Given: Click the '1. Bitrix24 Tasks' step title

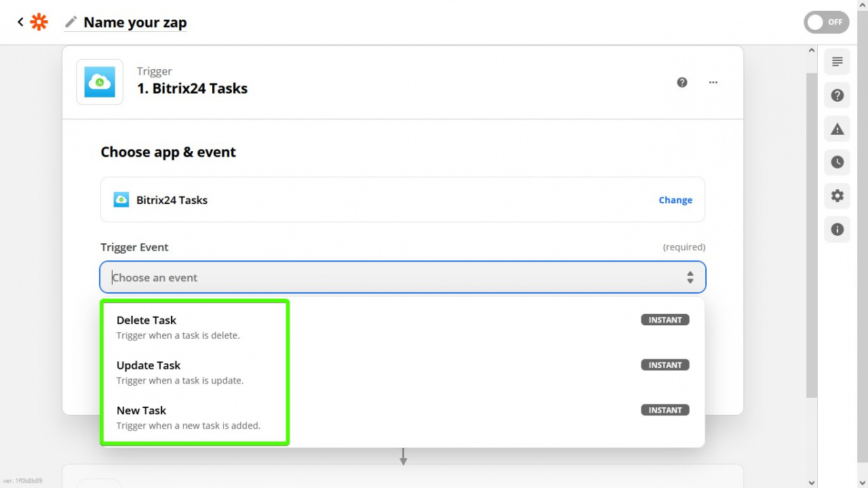Looking at the screenshot, I should 192,88.
